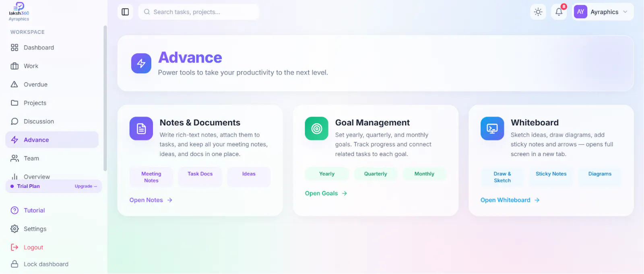The width and height of the screenshot is (644, 274).
Task: Click the Advance header lightning icon
Action: (141, 63)
